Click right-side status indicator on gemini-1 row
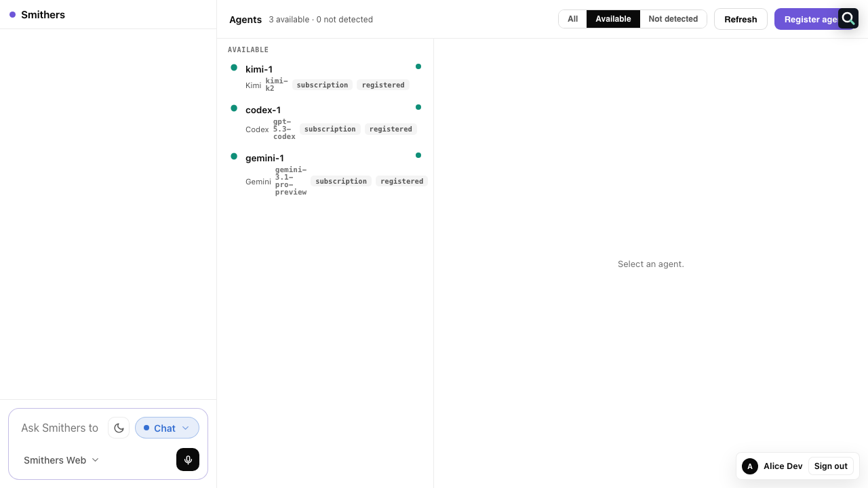This screenshot has height=488, width=868. 418,155
